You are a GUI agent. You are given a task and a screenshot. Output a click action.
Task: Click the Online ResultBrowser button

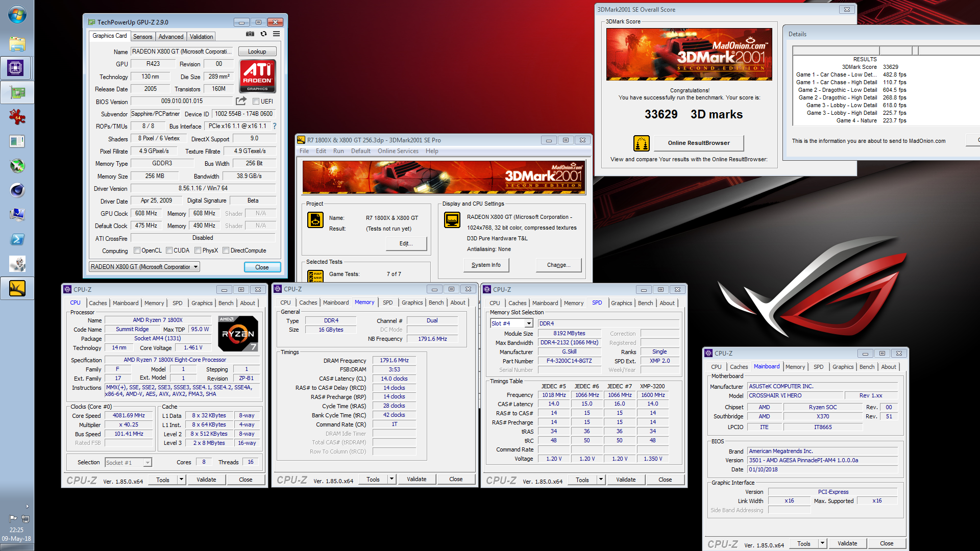pyautogui.click(x=698, y=143)
